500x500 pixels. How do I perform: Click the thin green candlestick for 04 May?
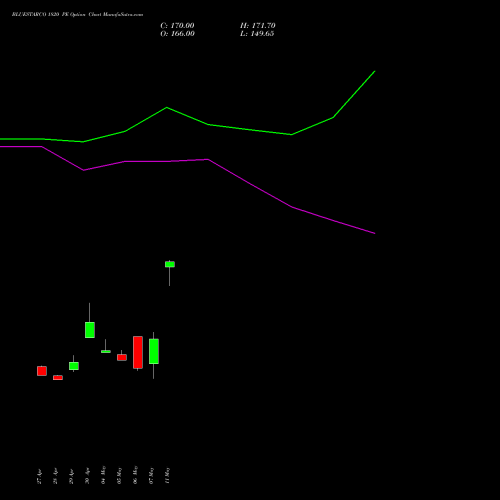[x=106, y=351]
